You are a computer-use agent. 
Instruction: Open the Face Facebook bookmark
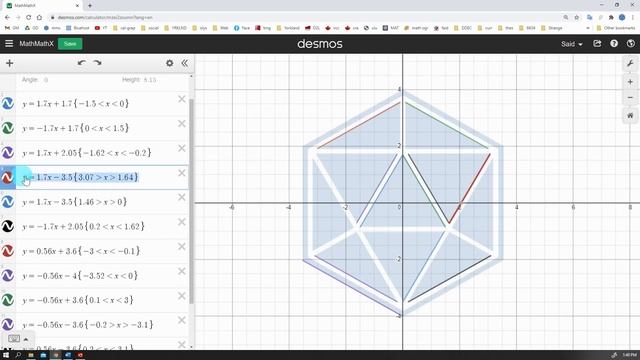click(x=242, y=28)
